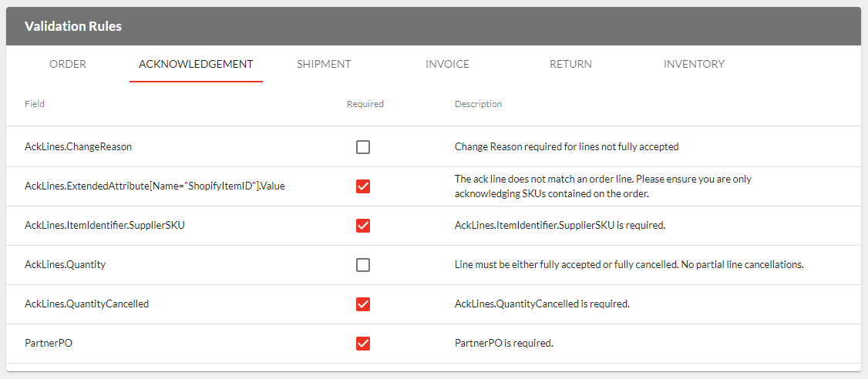Uncheck the SupplierSKU required checkbox
Screen dimensions: 868x379
click(363, 226)
